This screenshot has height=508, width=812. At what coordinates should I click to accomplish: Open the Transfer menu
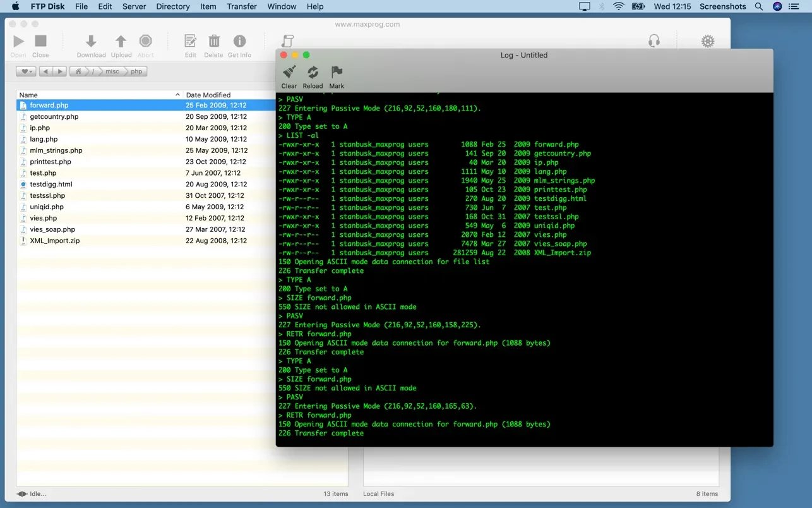coord(242,6)
